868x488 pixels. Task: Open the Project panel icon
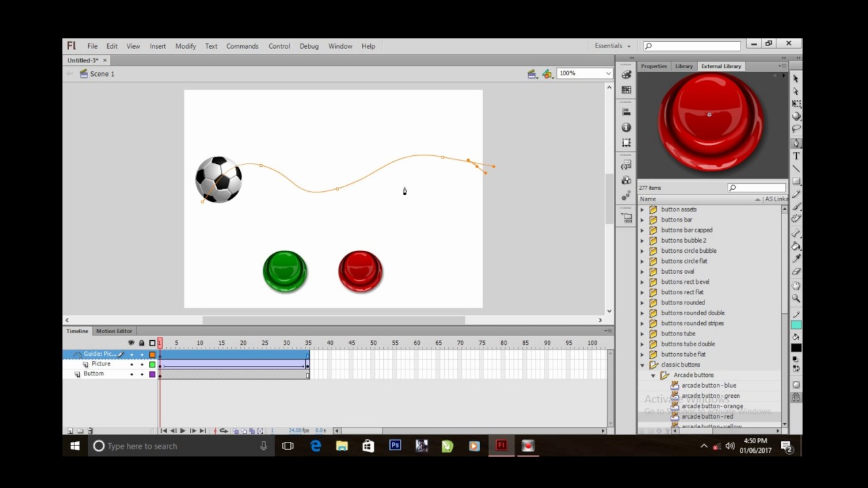tap(626, 218)
